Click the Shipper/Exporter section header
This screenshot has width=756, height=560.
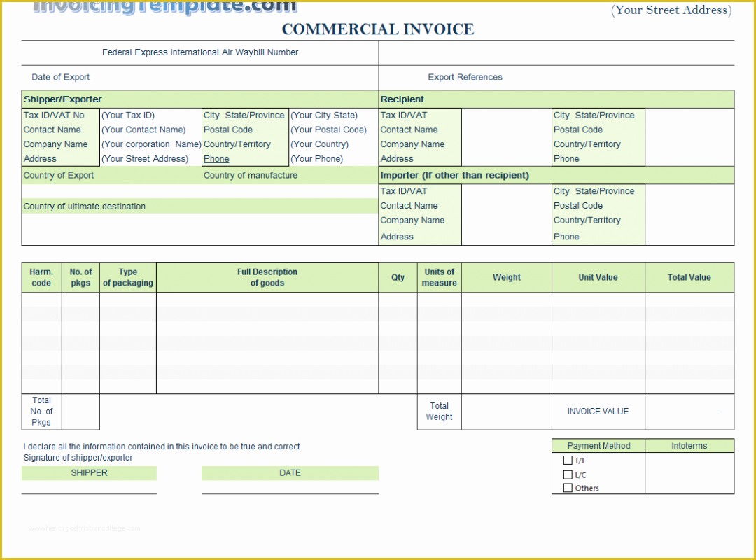(x=200, y=99)
